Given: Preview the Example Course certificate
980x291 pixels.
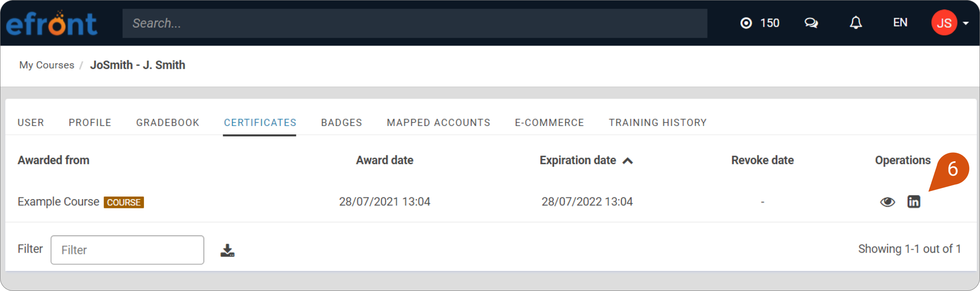Looking at the screenshot, I should [887, 202].
